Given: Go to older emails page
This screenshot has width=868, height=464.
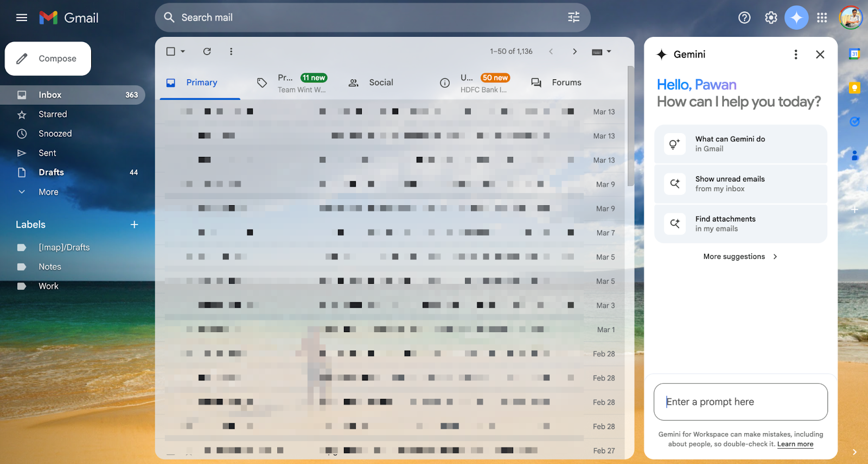Looking at the screenshot, I should 575,52.
